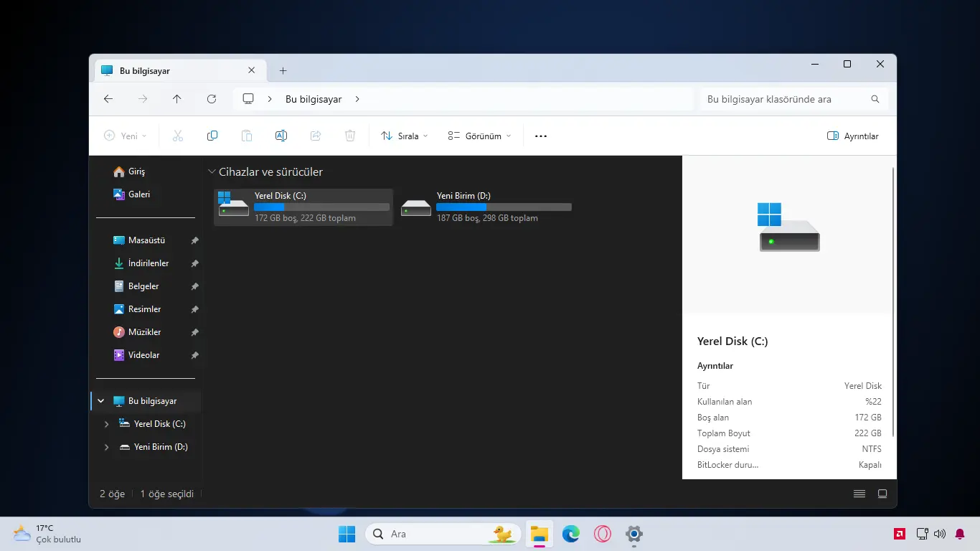This screenshot has height=551, width=980.
Task: Open Müzikler in the sidebar
Action: point(146,332)
